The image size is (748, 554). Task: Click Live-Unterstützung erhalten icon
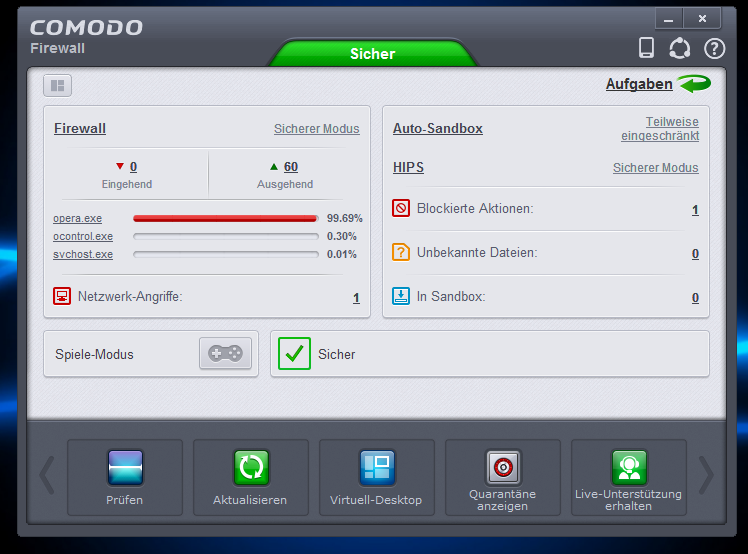(x=629, y=468)
